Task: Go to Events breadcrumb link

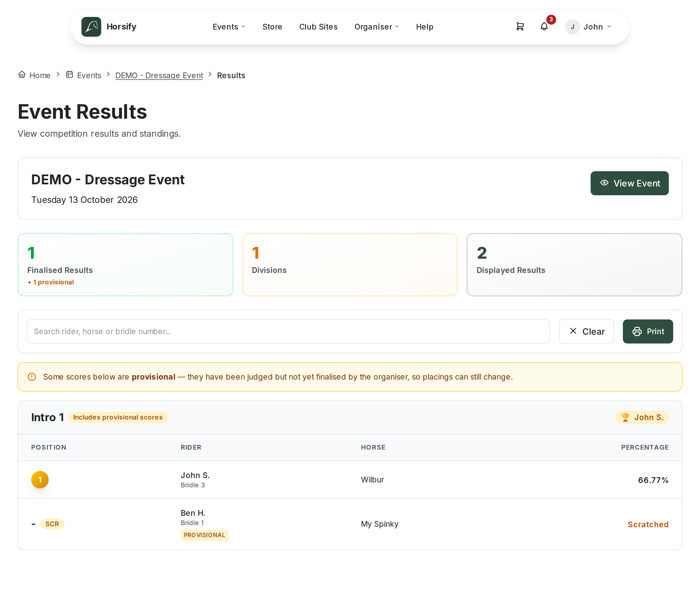Action: [x=89, y=75]
